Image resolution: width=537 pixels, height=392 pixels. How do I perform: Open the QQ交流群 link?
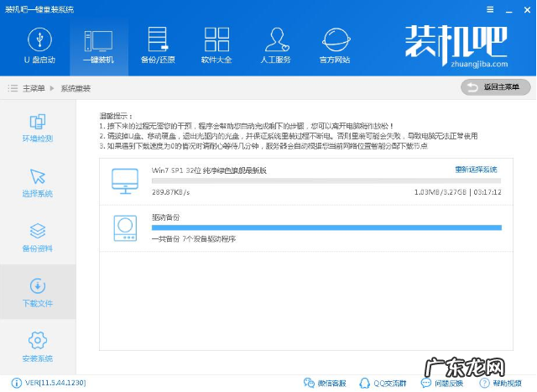pos(383,383)
